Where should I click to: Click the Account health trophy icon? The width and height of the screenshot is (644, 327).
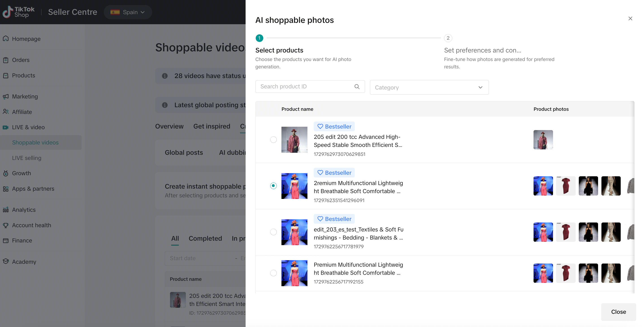point(6,225)
